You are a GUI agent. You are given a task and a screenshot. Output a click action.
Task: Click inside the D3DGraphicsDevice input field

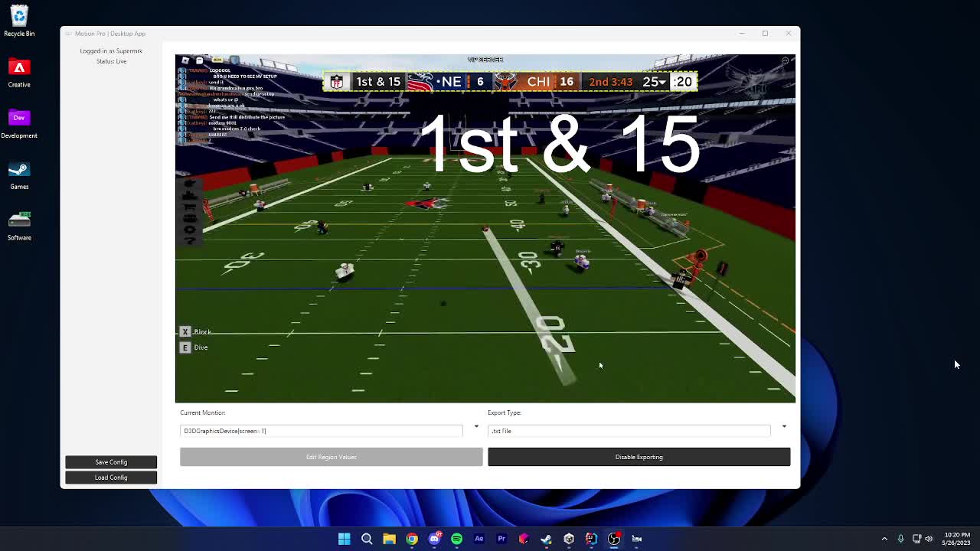[x=322, y=430]
